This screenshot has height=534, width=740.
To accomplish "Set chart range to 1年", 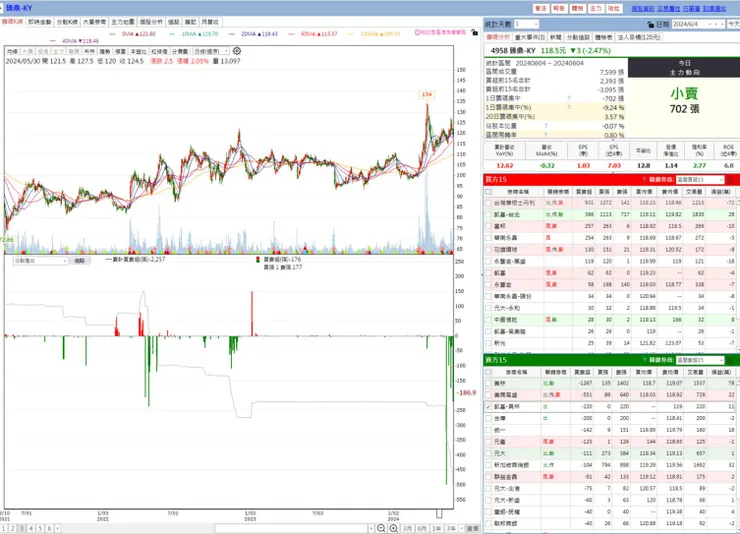I will coord(437,529).
